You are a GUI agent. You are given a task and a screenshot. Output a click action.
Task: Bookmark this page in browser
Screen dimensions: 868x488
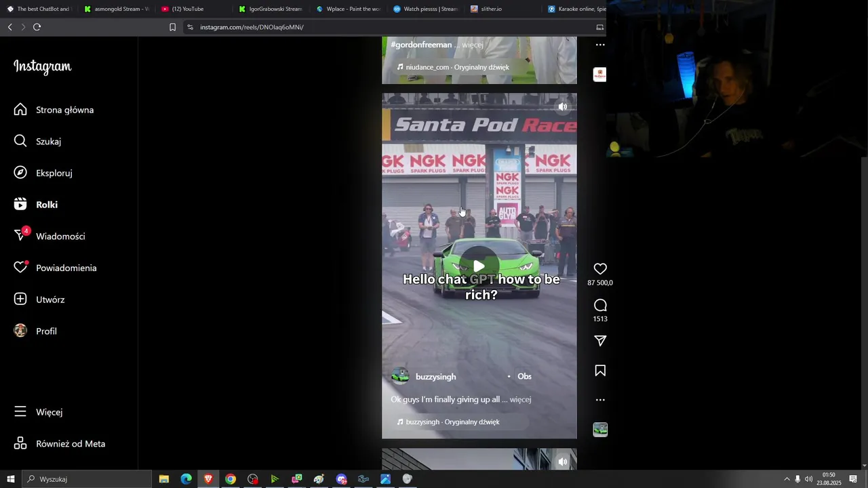pos(172,27)
